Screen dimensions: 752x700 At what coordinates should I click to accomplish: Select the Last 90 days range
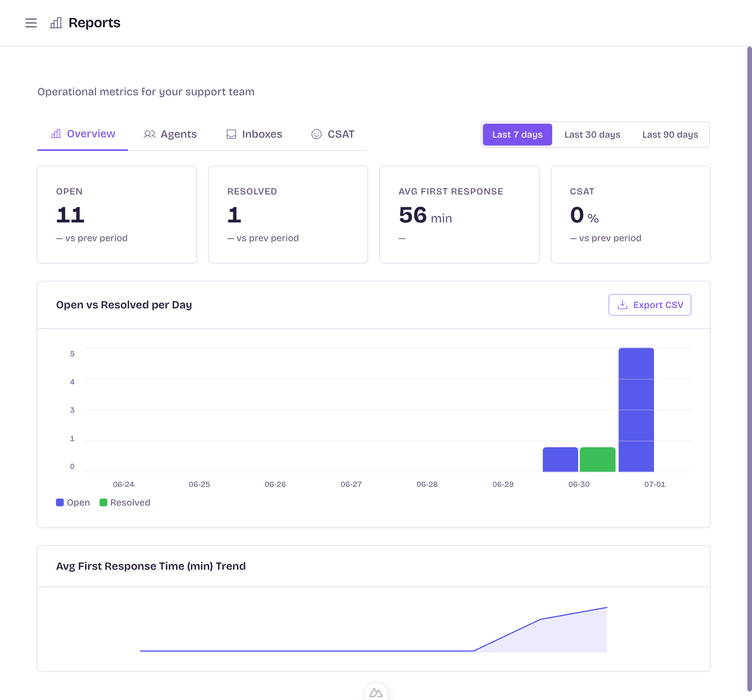(670, 135)
